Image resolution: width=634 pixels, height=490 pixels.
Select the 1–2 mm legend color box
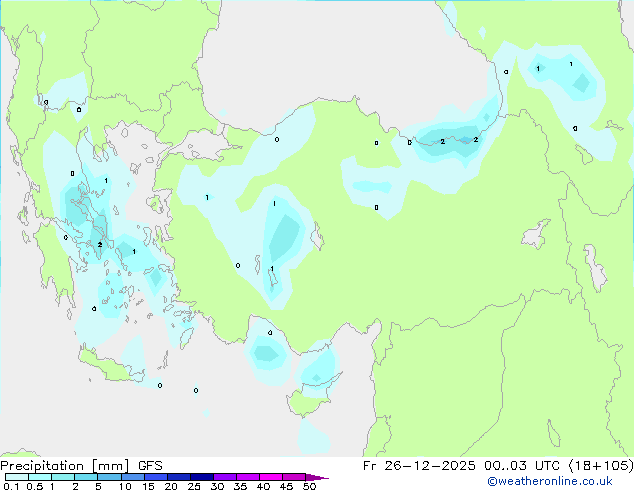[x=63, y=477]
